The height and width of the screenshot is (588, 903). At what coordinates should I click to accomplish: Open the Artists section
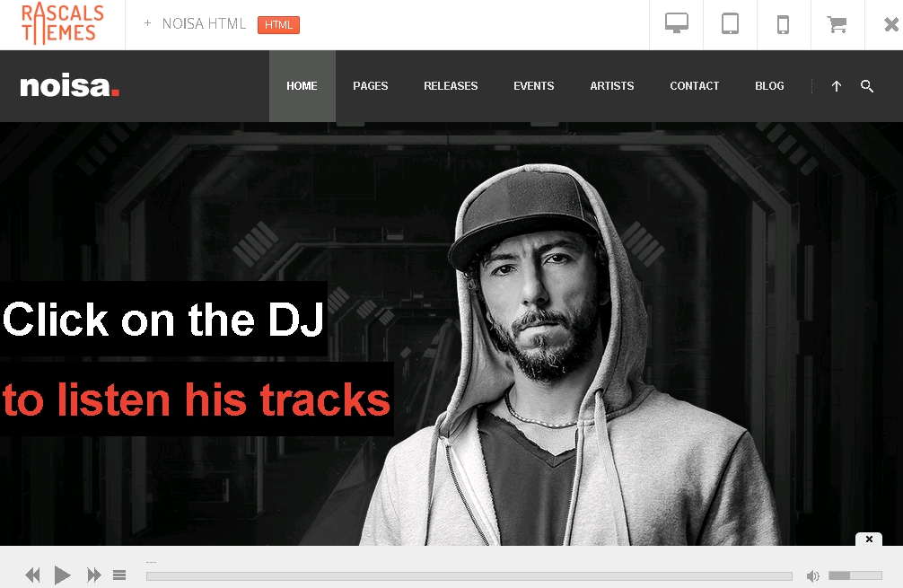(611, 86)
